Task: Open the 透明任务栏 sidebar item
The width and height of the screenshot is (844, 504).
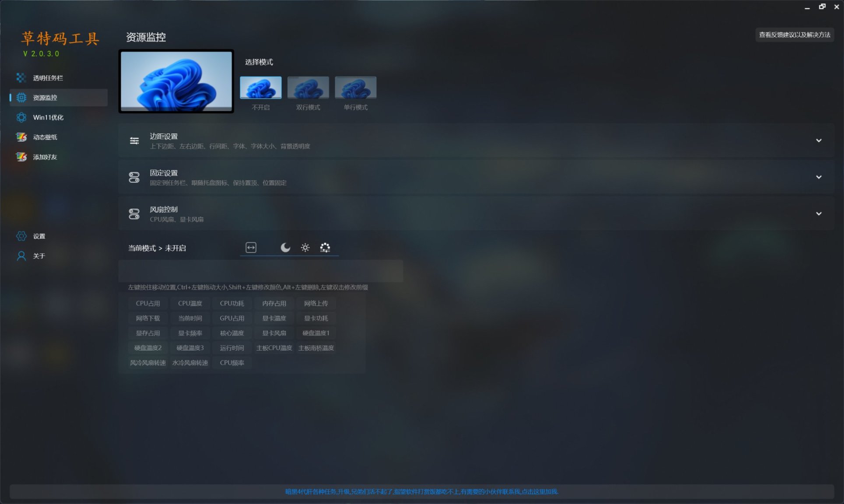Action: click(59, 78)
